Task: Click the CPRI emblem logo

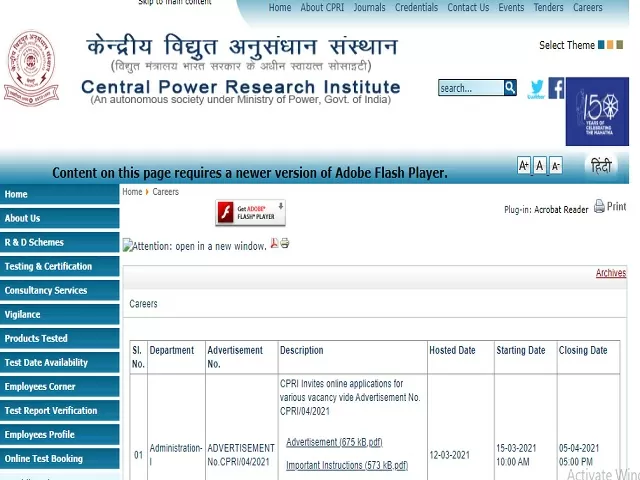Action: click(x=31, y=68)
